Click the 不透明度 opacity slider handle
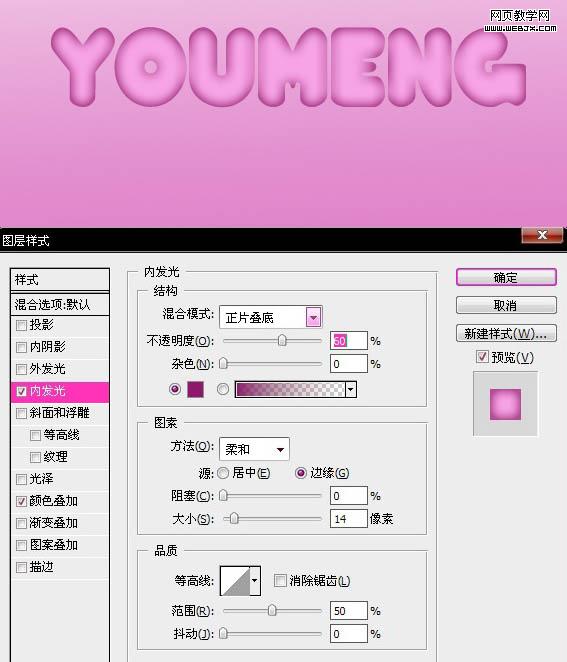The width and height of the screenshot is (567, 662). (282, 341)
